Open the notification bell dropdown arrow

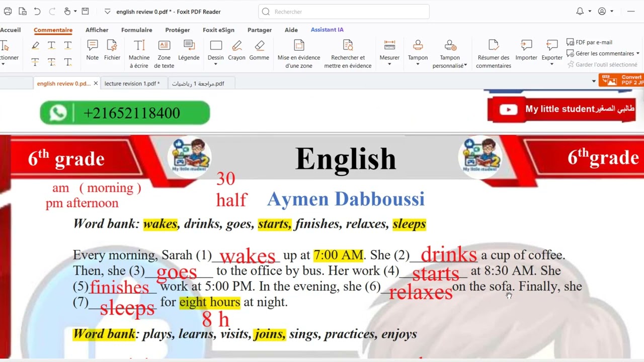(590, 11)
